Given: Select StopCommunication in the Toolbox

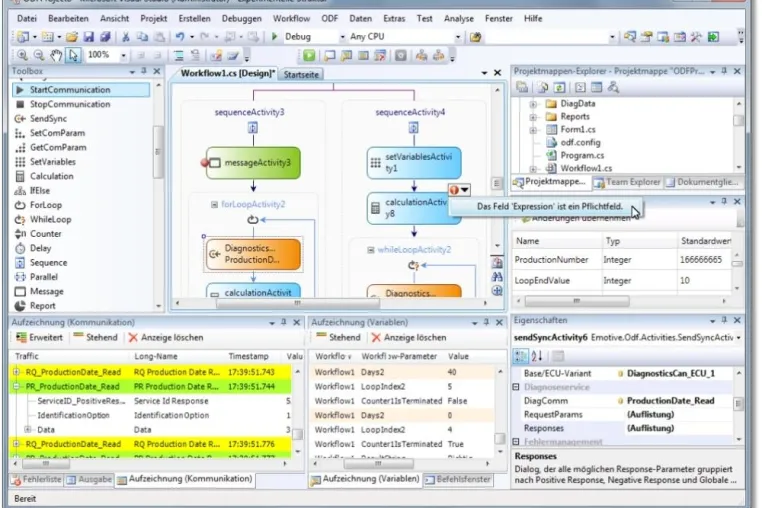Looking at the screenshot, I should click(x=69, y=104).
